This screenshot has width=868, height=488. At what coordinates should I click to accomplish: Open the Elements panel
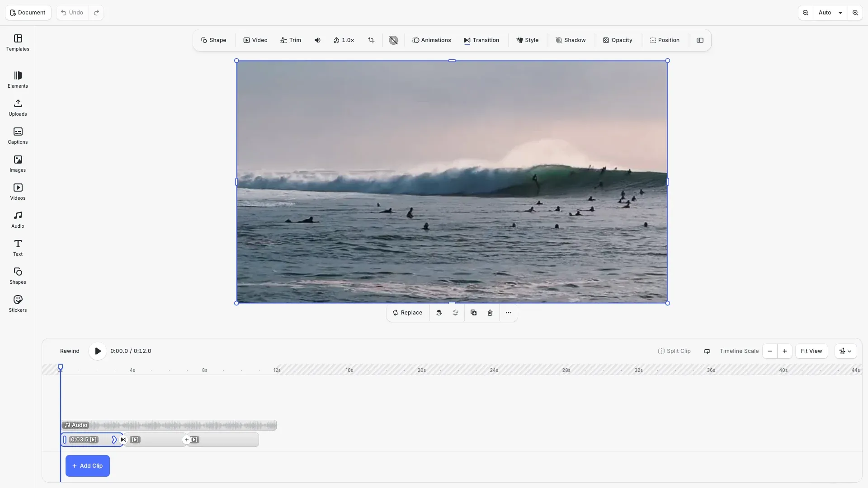point(18,80)
